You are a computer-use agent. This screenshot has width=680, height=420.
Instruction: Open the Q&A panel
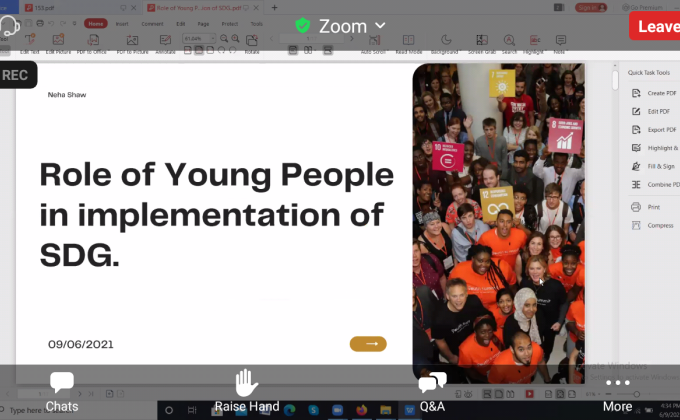click(x=432, y=390)
